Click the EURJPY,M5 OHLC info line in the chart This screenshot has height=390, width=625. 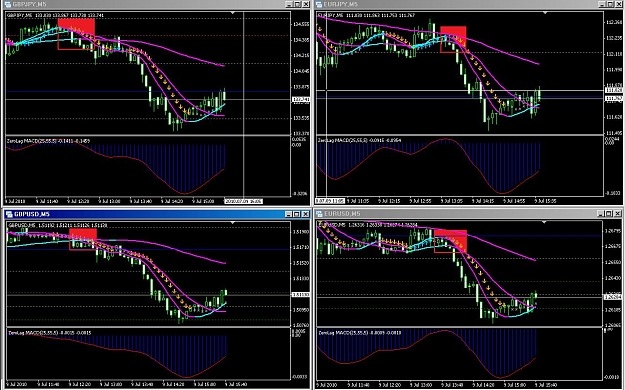[x=366, y=15]
